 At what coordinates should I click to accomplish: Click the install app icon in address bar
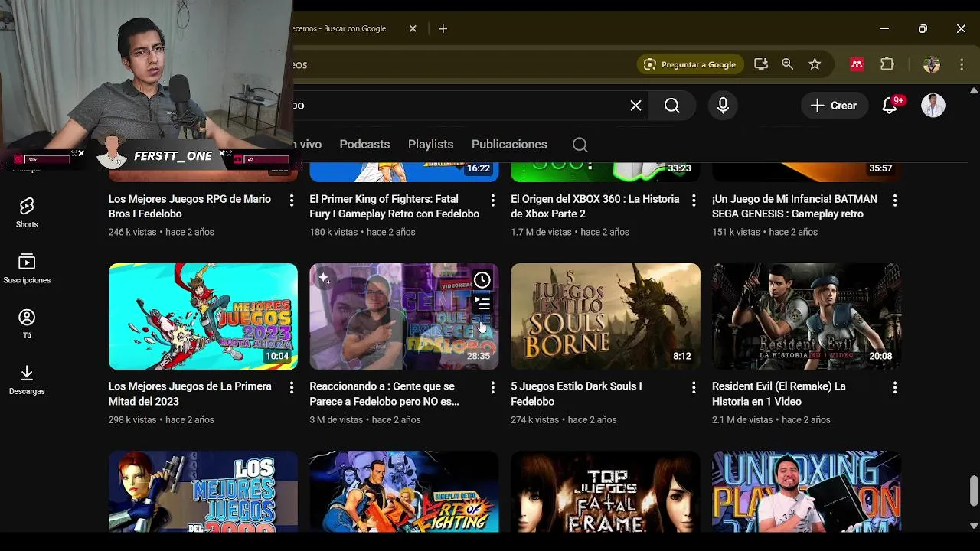click(760, 64)
